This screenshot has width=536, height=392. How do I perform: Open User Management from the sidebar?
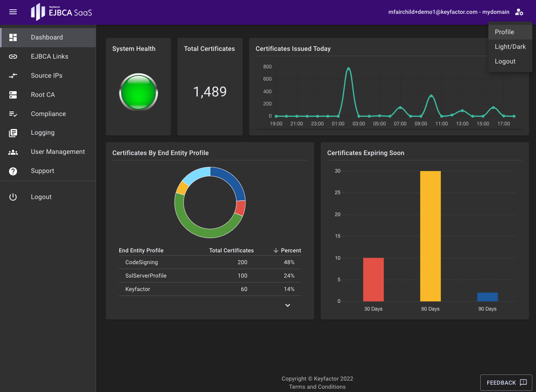pyautogui.click(x=58, y=152)
